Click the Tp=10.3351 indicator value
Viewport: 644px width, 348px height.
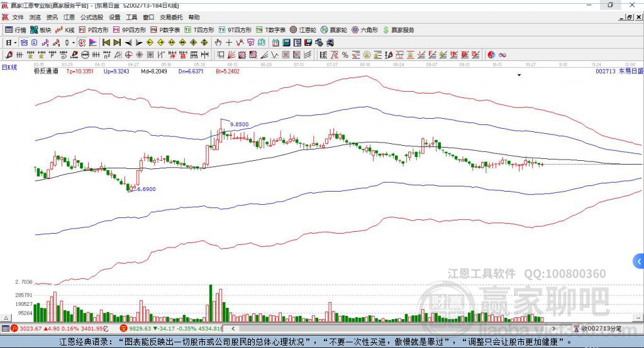point(80,71)
